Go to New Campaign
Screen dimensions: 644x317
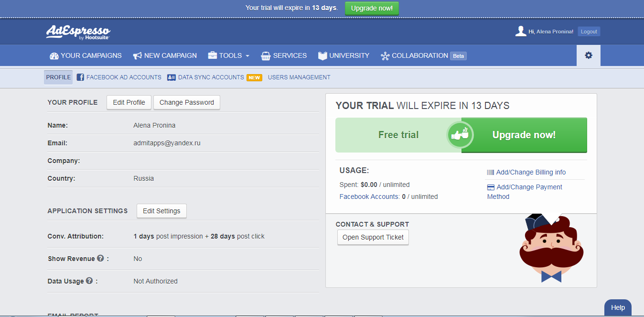point(165,55)
